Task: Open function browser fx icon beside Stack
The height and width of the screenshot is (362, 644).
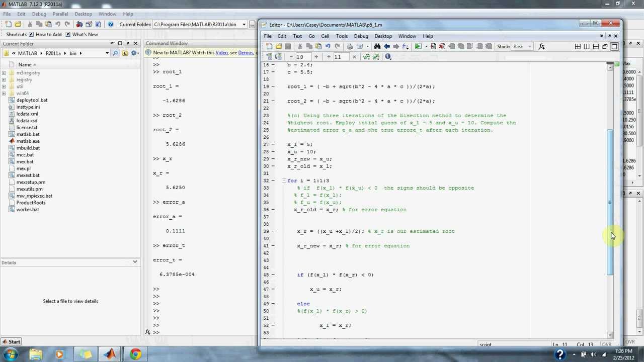Action: point(541,46)
